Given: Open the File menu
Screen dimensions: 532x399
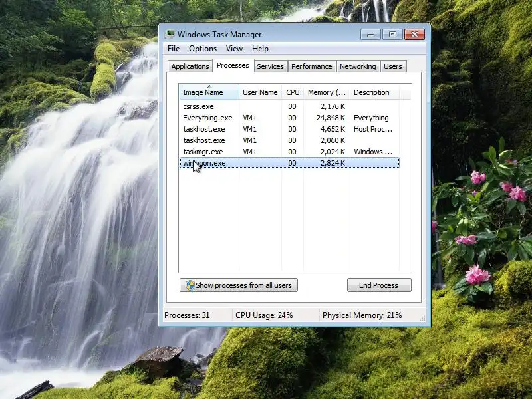Looking at the screenshot, I should [174, 49].
